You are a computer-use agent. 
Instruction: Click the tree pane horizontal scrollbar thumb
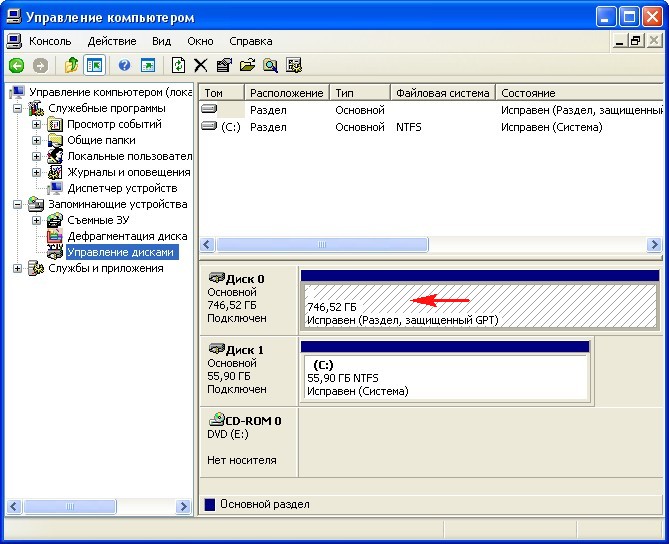pyautogui.click(x=70, y=506)
